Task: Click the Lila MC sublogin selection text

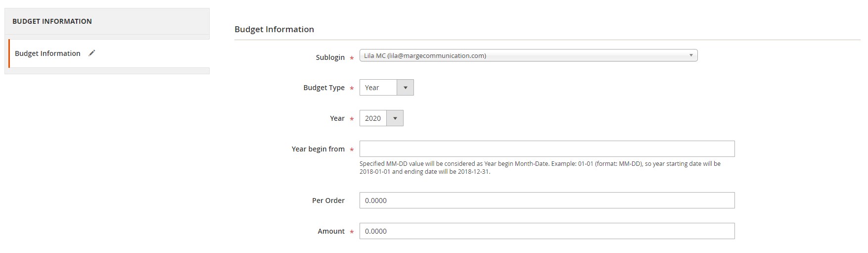Action: pos(425,55)
